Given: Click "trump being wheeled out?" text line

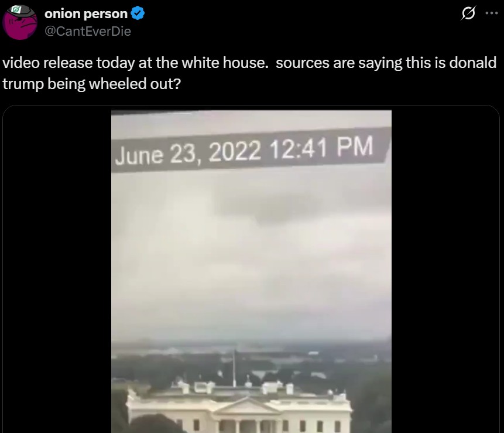Looking at the screenshot, I should pyautogui.click(x=91, y=84).
